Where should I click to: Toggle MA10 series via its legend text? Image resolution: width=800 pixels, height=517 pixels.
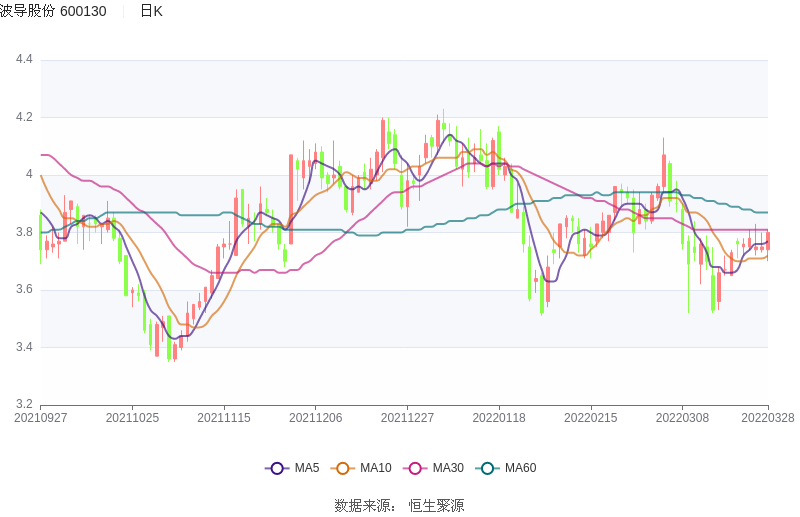(x=376, y=468)
